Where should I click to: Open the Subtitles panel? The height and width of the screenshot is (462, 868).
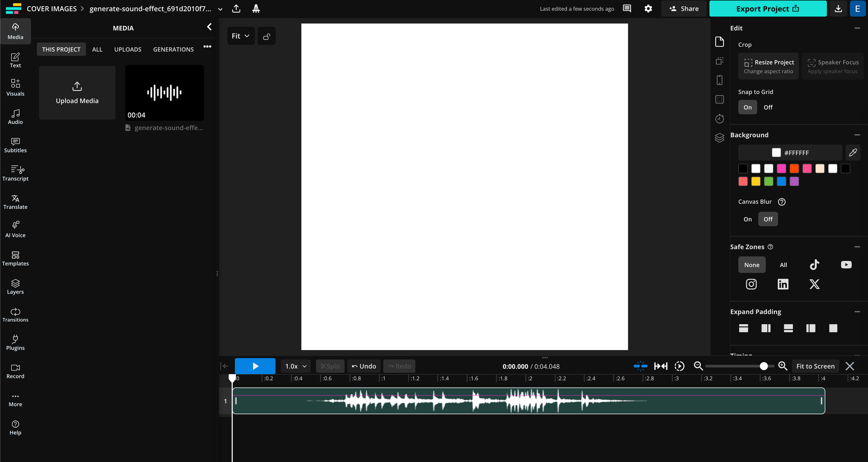point(15,145)
